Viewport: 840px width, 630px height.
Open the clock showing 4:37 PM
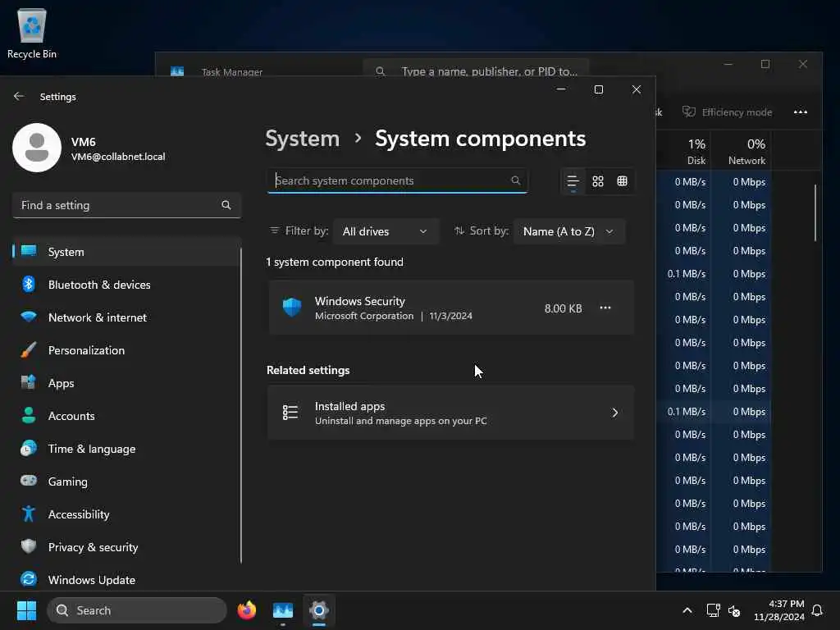(x=779, y=610)
